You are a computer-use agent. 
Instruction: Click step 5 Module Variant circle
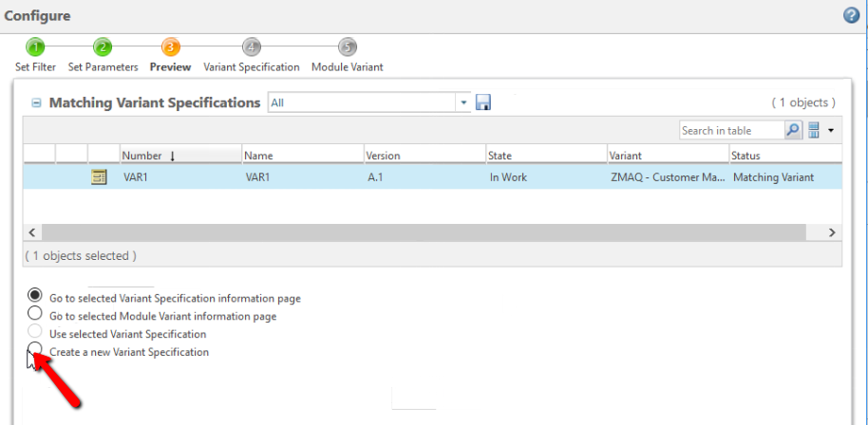[x=348, y=47]
